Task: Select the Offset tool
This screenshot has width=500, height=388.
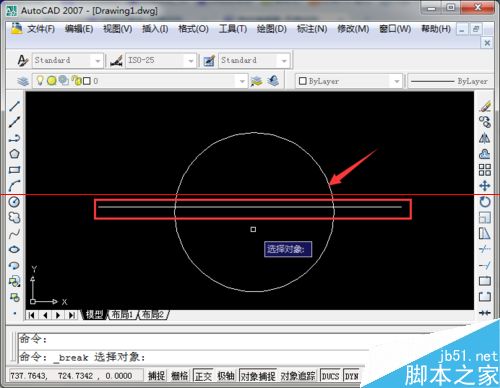Action: [485, 154]
